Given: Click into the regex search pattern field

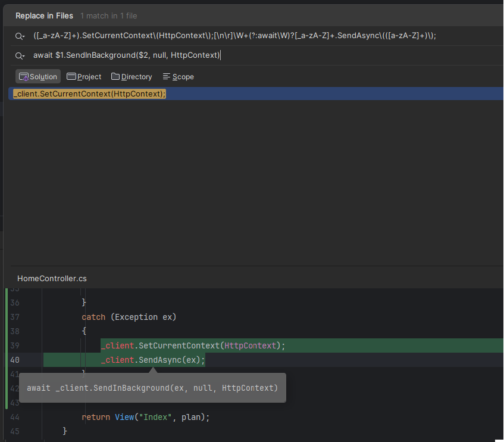Looking at the screenshot, I should (234, 36).
